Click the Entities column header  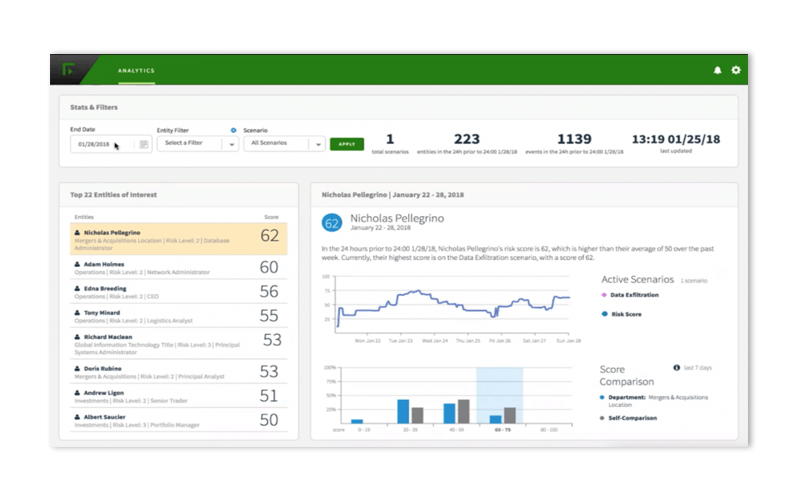(x=84, y=217)
